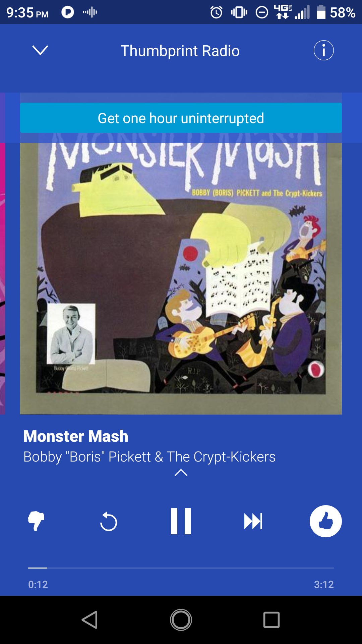Toggle the thumbs up button

point(325,521)
